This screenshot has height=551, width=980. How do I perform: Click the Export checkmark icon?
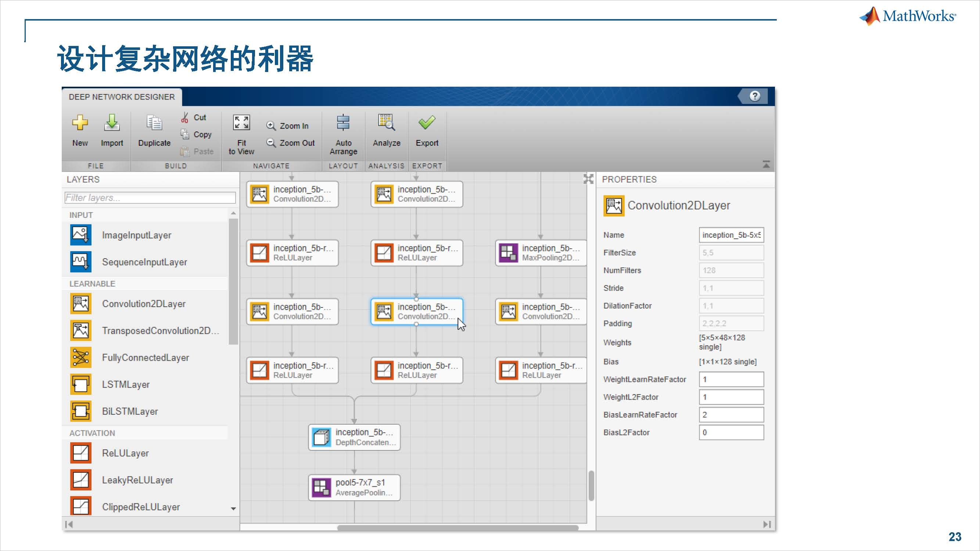tap(427, 123)
